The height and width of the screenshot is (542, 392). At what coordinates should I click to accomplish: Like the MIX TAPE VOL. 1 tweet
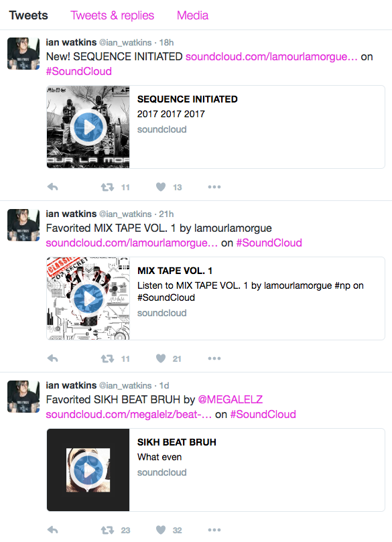tap(161, 358)
